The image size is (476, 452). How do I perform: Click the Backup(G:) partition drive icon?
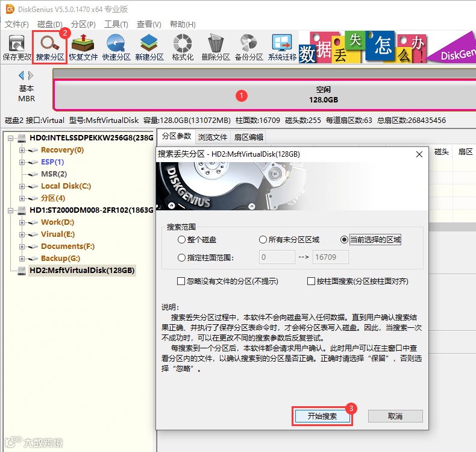pos(33,259)
